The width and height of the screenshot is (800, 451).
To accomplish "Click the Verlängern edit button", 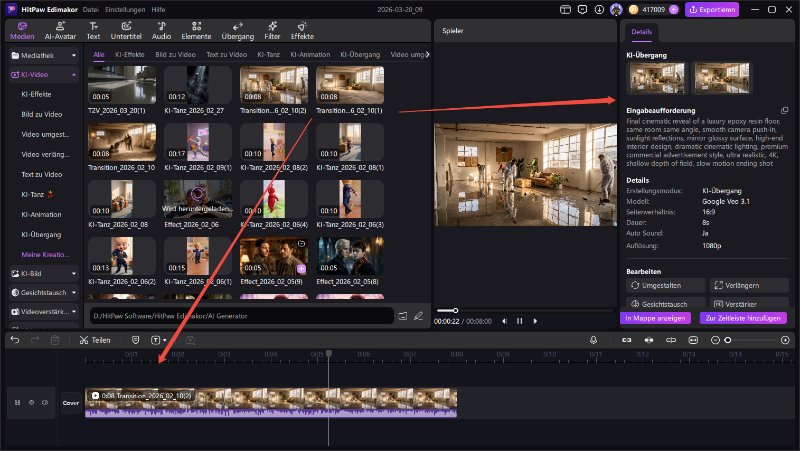I will pyautogui.click(x=749, y=285).
